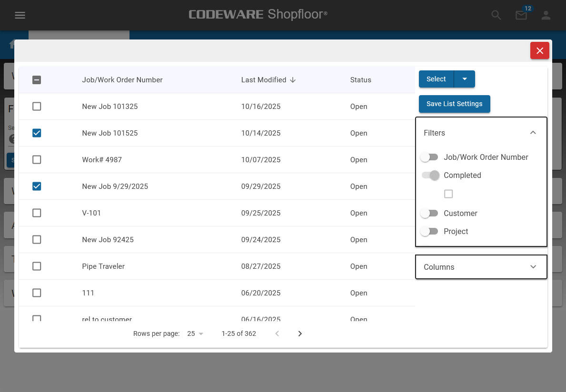Check the box for New Job 101325

pos(37,107)
